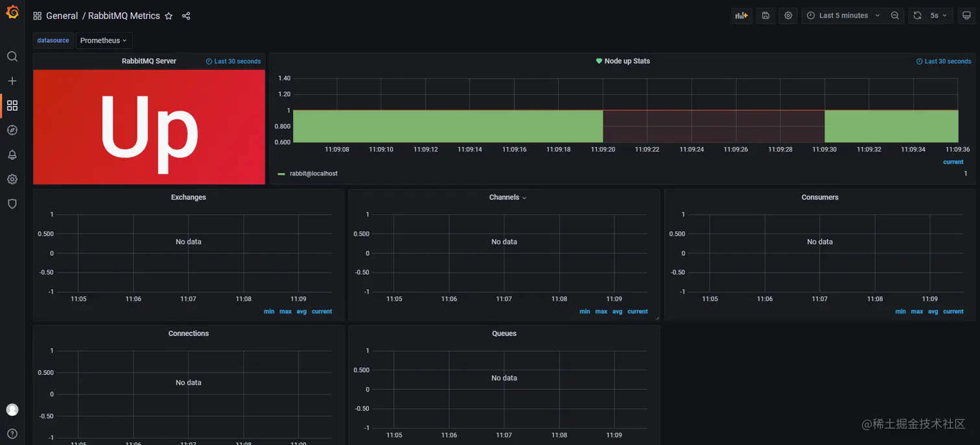Sort Channels legend by avg

coord(617,312)
